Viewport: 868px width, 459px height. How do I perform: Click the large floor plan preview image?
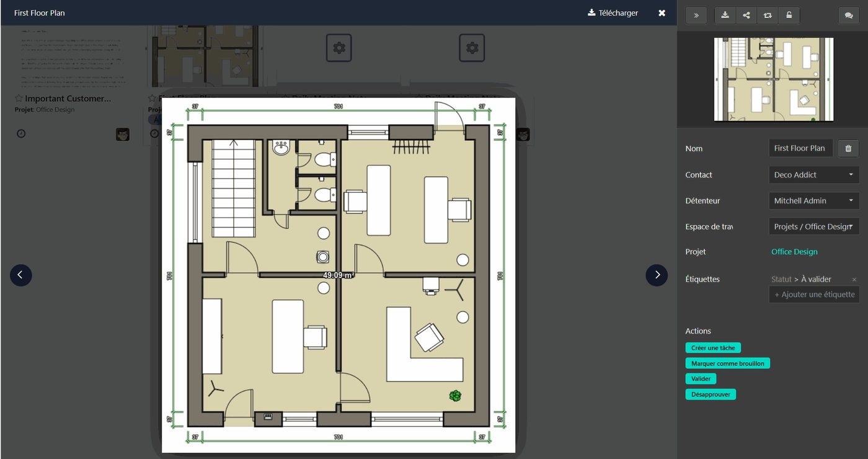[x=339, y=275]
